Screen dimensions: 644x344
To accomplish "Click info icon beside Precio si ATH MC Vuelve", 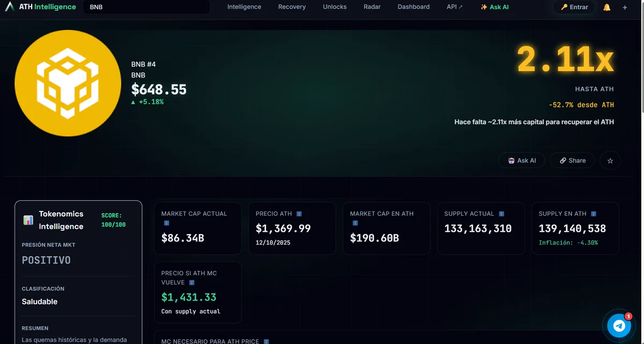I will [x=192, y=282].
